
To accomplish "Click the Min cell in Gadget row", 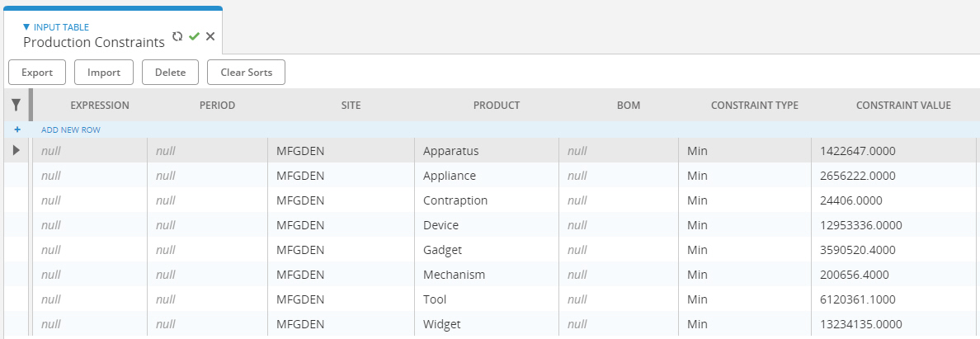I will (x=745, y=250).
